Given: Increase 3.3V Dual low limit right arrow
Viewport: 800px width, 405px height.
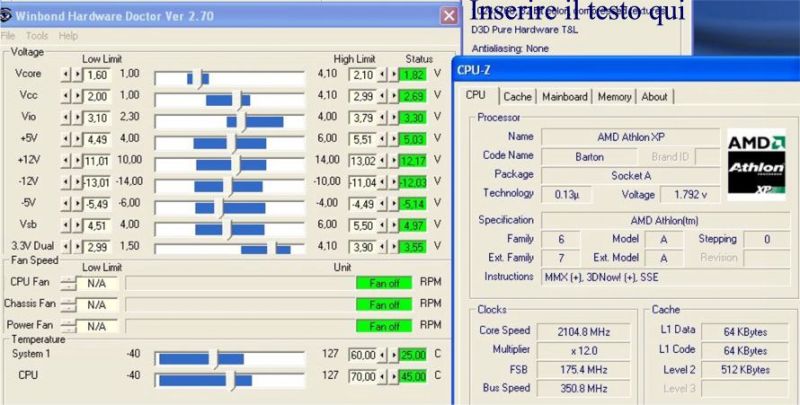Looking at the screenshot, I should pyautogui.click(x=77, y=247).
